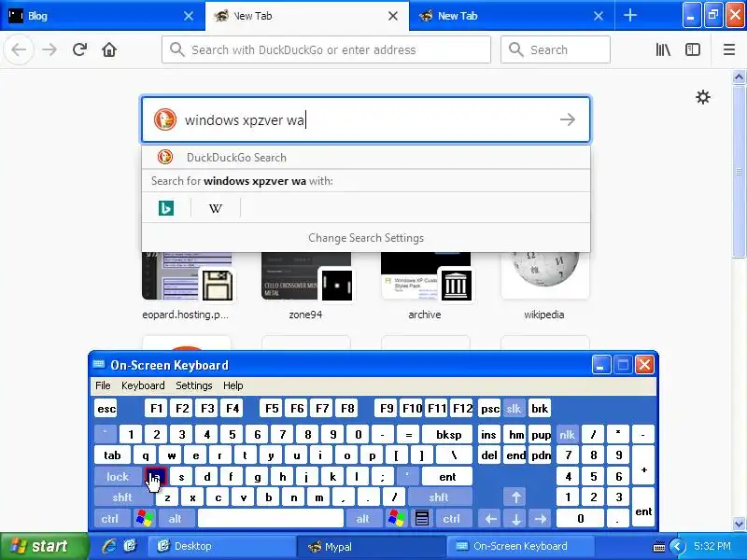This screenshot has height=560, width=747.
Task: Launch Internet Explorer from quick launch
Action: [109, 546]
